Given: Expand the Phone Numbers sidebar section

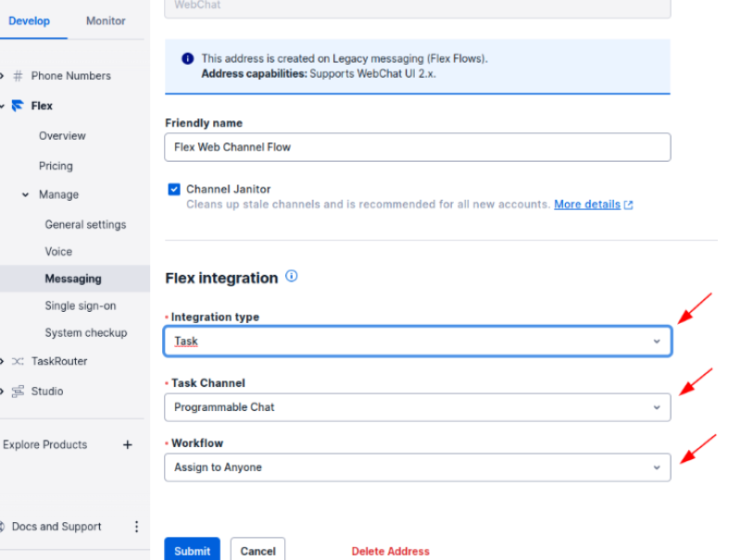Looking at the screenshot, I should pos(2,76).
